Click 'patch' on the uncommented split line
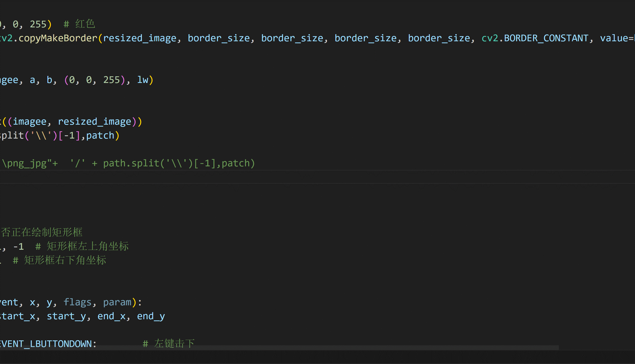This screenshot has width=635, height=364. pos(100,135)
